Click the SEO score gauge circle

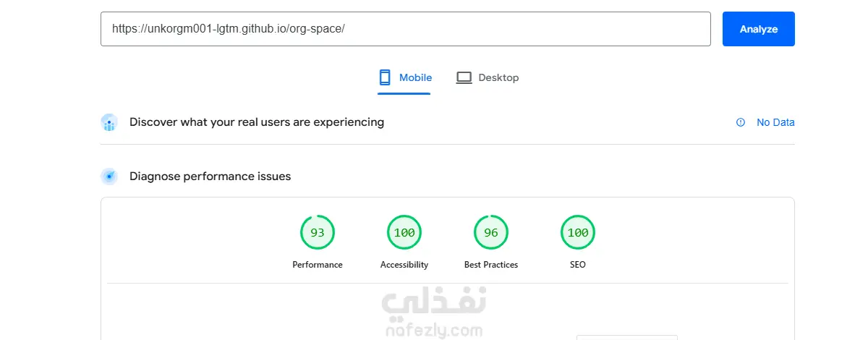tap(578, 232)
